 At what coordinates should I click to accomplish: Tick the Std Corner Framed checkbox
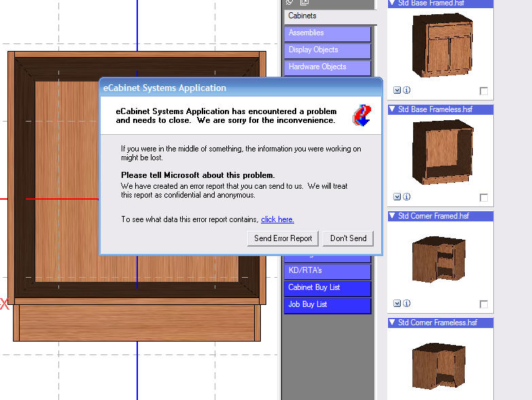484,304
